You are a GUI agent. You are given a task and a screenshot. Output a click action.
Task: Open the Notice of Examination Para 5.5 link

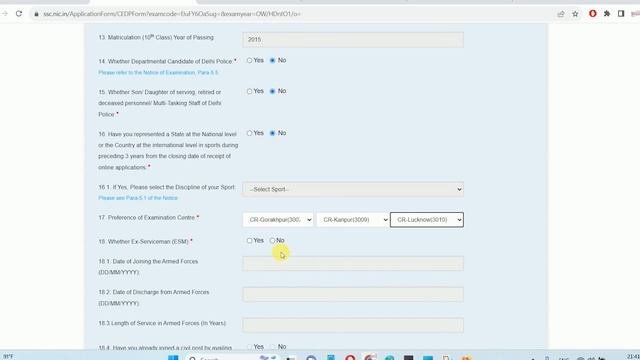pos(158,73)
